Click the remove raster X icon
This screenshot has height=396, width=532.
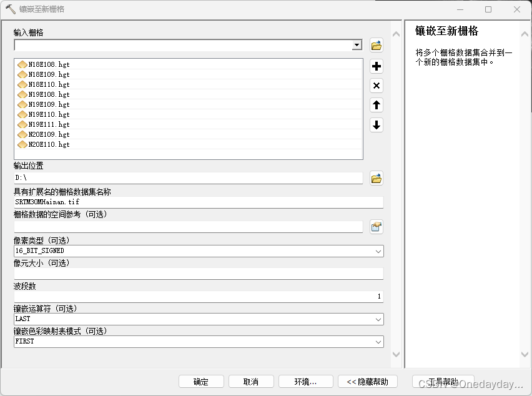click(x=376, y=86)
